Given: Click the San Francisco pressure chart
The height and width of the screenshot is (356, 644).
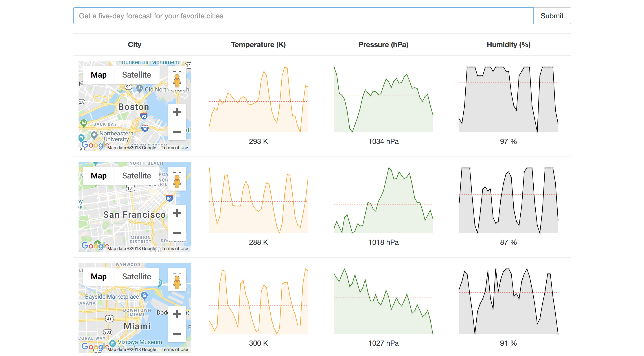Looking at the screenshot, I should [x=383, y=200].
